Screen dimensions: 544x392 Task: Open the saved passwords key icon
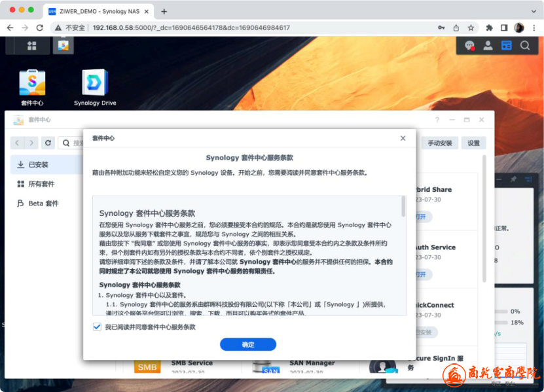pos(441,27)
